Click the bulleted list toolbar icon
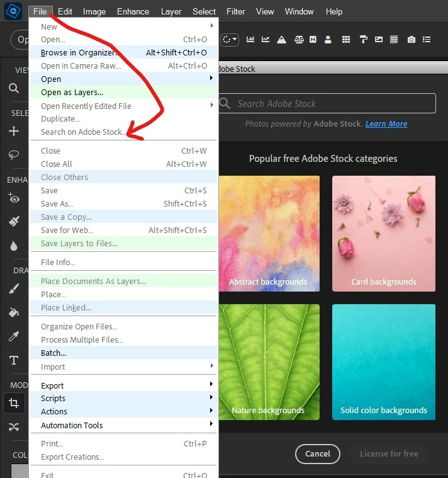 [427, 39]
